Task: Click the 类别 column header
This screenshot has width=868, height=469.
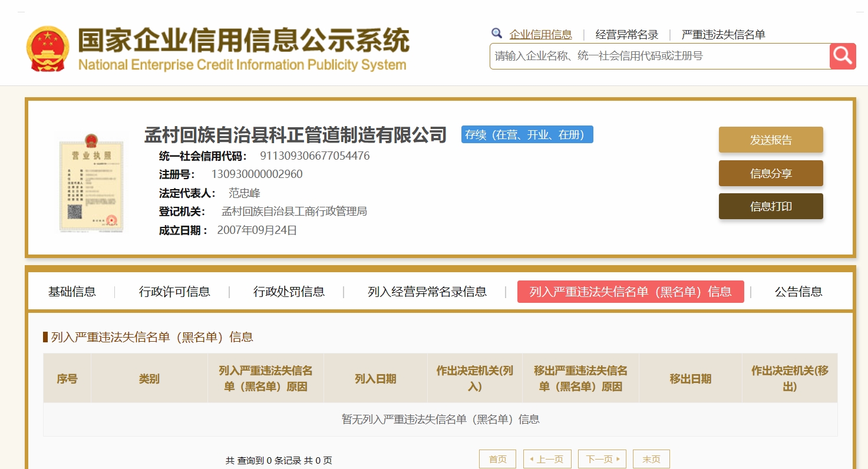Action: 149,379
